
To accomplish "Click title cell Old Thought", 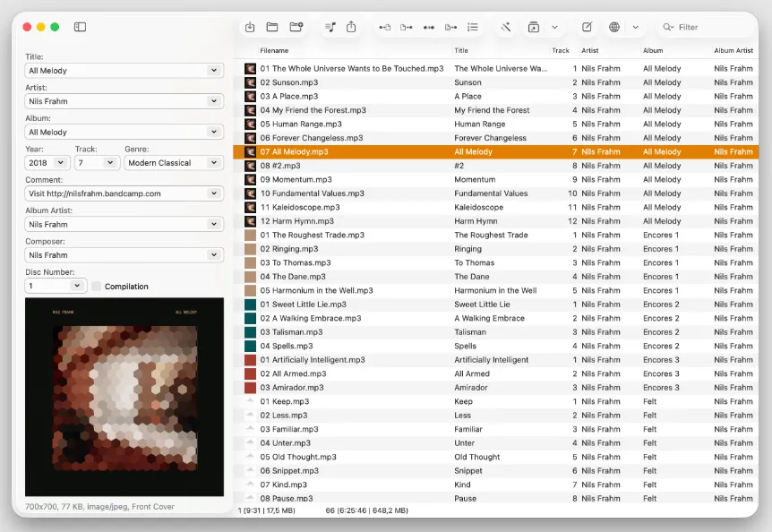I will (476, 457).
